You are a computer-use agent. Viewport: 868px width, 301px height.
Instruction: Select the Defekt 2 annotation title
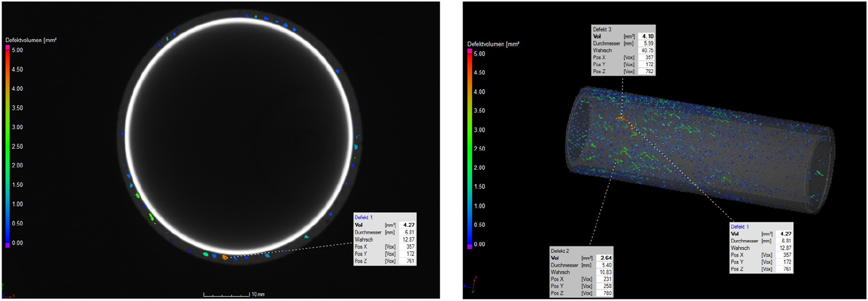click(x=560, y=251)
